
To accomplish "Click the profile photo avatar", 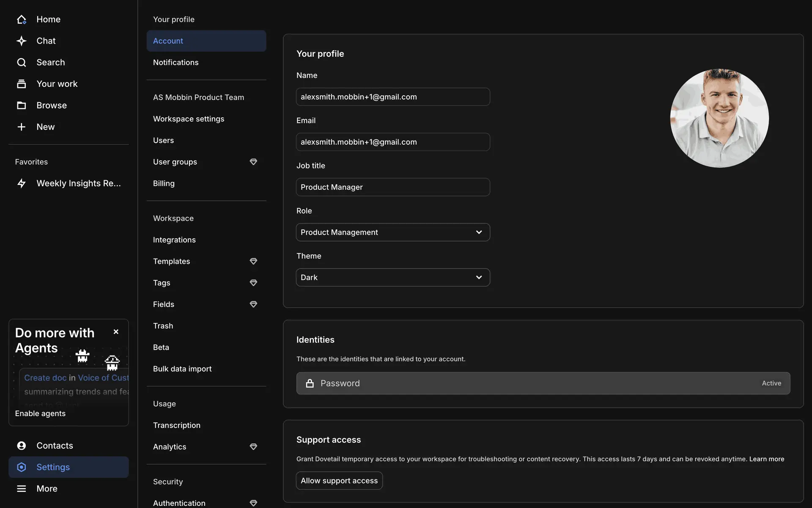I will coord(719,119).
